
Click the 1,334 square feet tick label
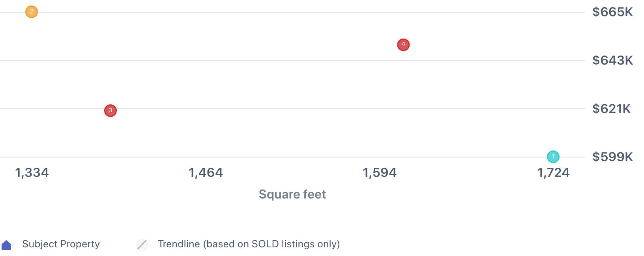[32, 173]
